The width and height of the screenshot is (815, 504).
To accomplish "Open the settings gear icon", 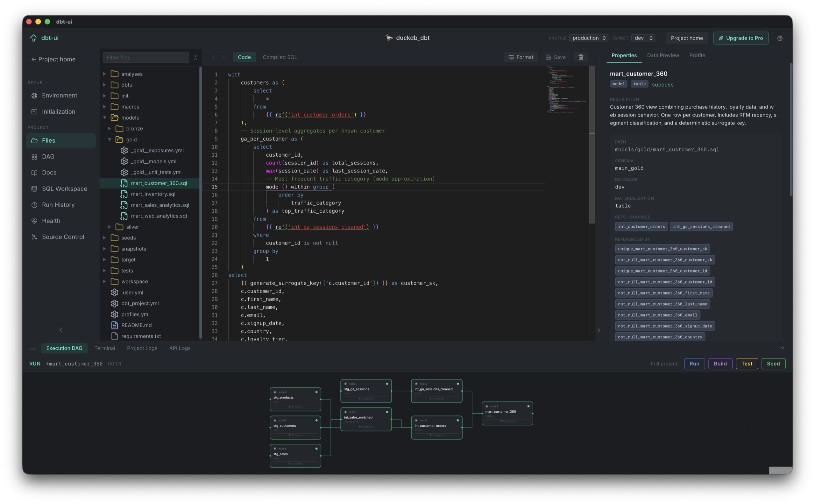I will point(780,38).
